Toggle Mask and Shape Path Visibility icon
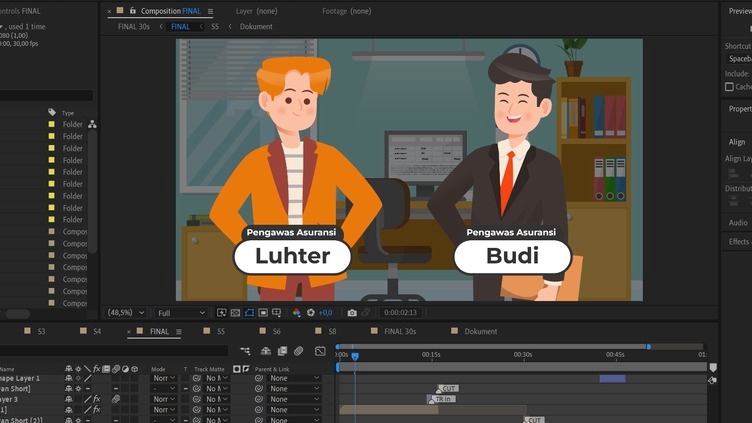Screen dimensions: 752x423 point(249,313)
